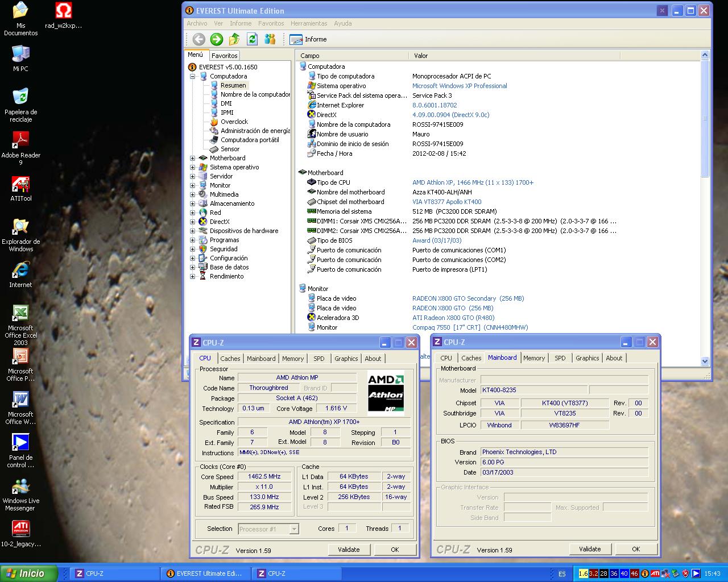728x582 pixels.
Task: Expand the DirectX tree node
Action: 192,222
